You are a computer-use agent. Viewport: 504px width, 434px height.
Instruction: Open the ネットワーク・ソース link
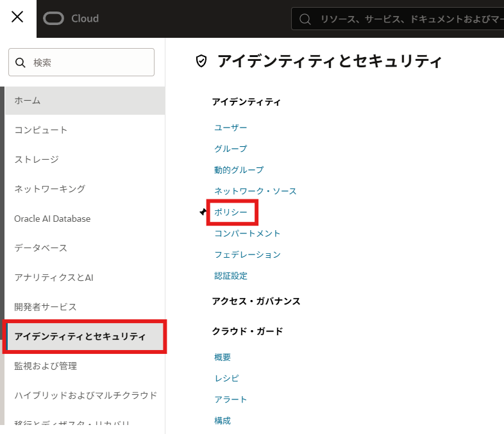[255, 191]
